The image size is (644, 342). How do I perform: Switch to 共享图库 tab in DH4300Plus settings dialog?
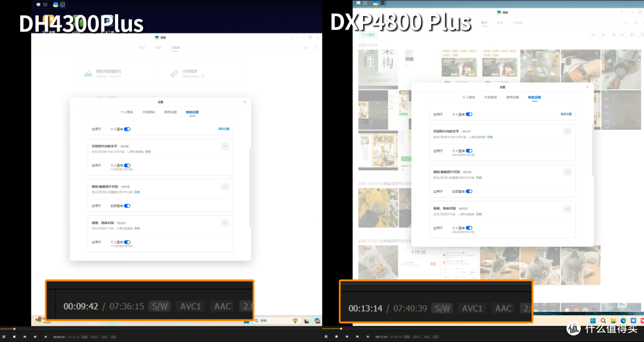click(148, 112)
